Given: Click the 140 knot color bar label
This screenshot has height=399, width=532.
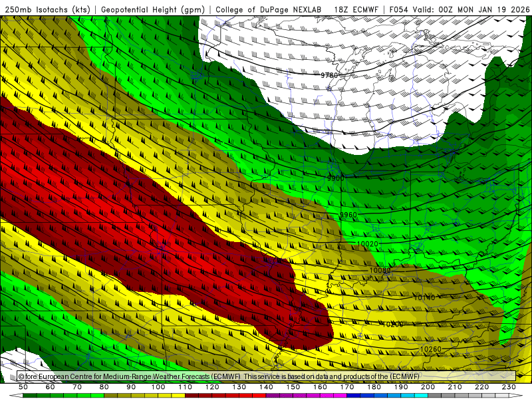Looking at the screenshot, I should pos(267,387).
